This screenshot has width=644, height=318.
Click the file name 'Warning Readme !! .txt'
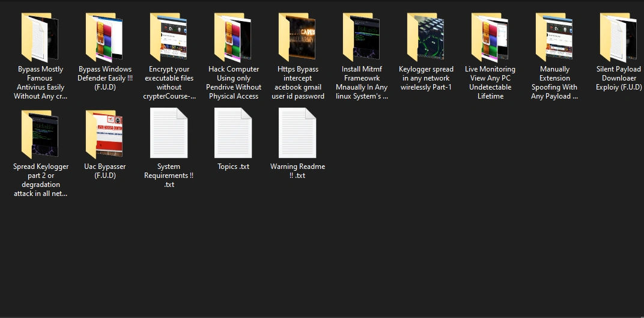pos(298,171)
